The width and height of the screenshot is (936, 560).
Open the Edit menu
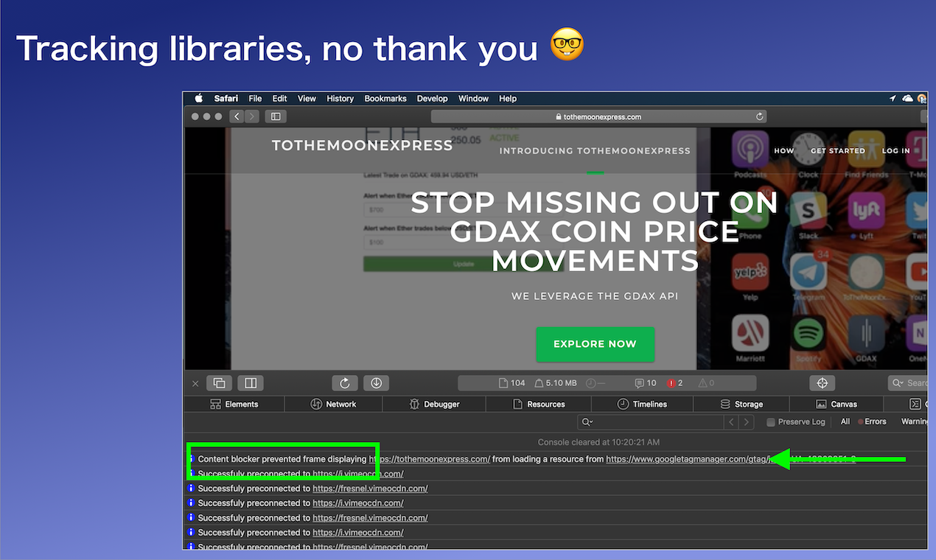click(x=279, y=99)
